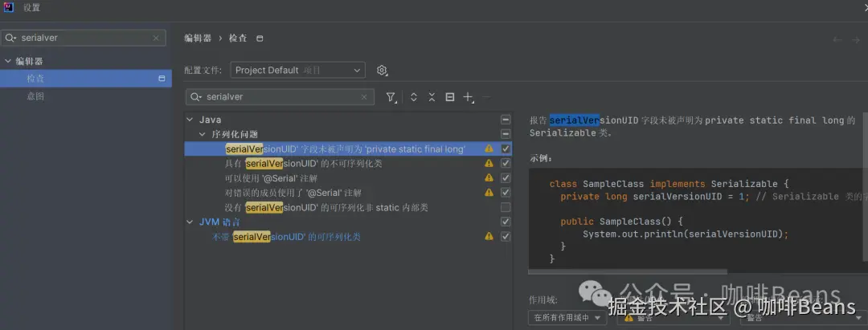Image resolution: width=868 pixels, height=330 pixels.
Task: Uncheck the 不可序列化类 inspection checkbox
Action: [x=506, y=164]
